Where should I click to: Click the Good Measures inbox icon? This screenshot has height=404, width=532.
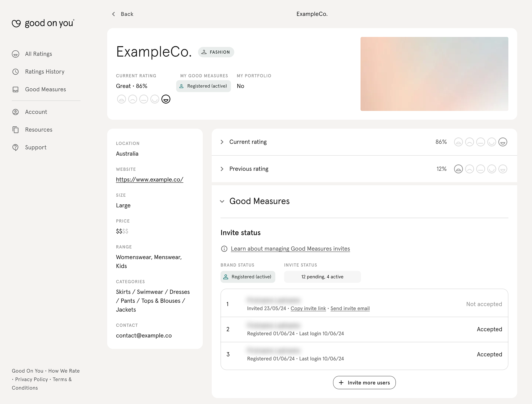16,89
